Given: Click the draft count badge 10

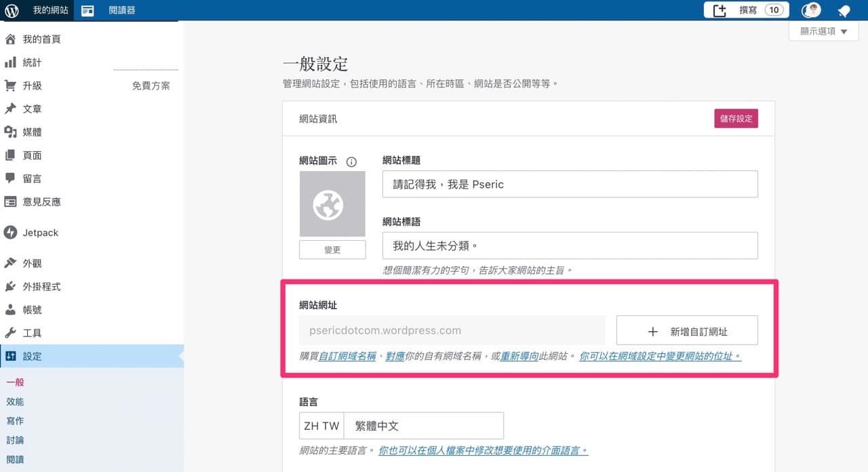Looking at the screenshot, I should [774, 10].
